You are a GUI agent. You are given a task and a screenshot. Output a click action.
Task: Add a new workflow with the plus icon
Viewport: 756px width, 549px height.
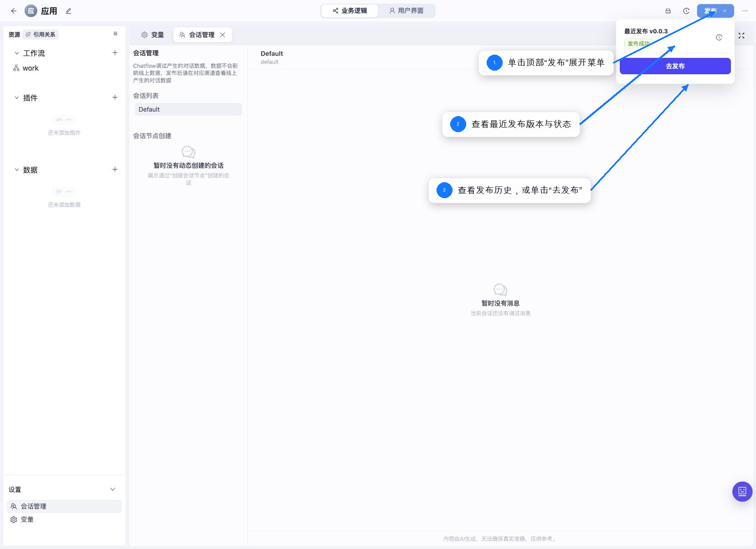pos(115,53)
